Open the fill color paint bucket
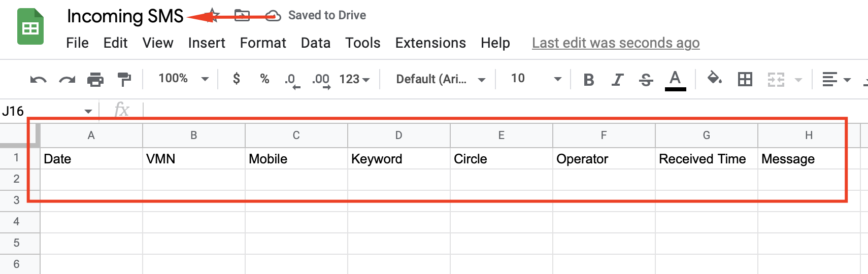 coord(715,79)
